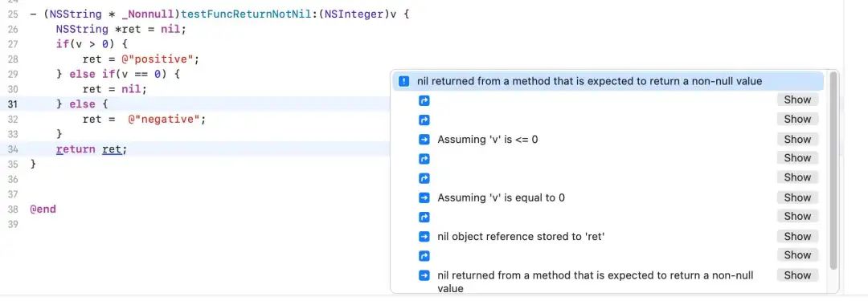This screenshot has width=868, height=301.
Task: Click arrow icon beside "nil object reference stored to 'ret'"
Action: point(424,237)
